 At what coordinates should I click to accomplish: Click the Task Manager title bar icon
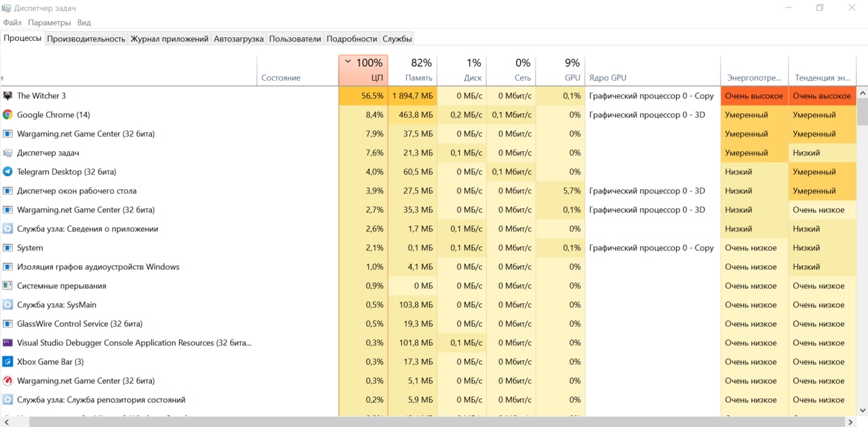click(x=6, y=7)
